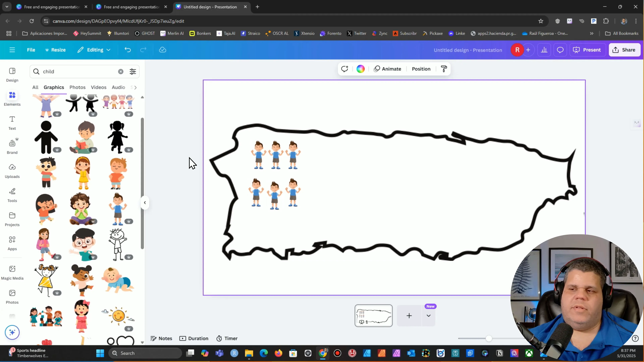
Task: Select the Graphics tab
Action: click(x=54, y=87)
